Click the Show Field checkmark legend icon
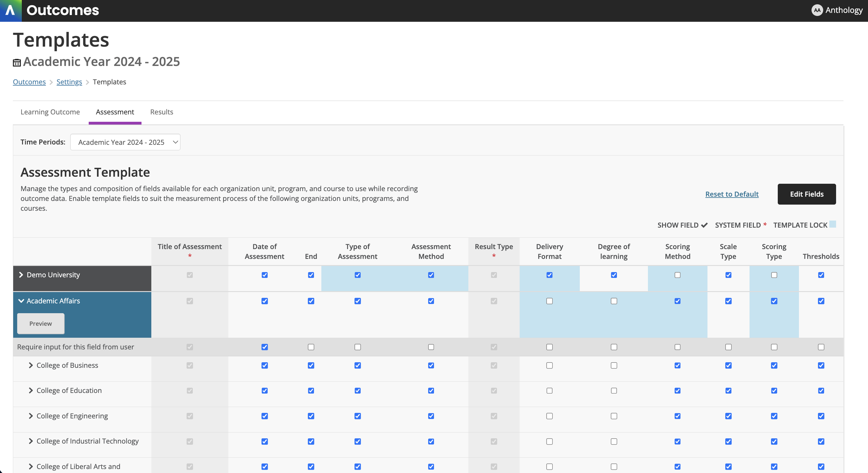Viewport: 868px width, 473px height. (x=704, y=225)
